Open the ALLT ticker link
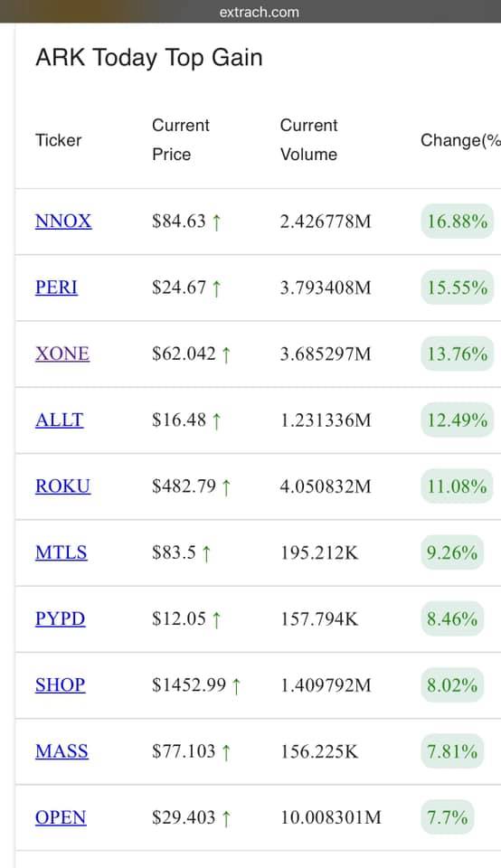 coord(60,420)
